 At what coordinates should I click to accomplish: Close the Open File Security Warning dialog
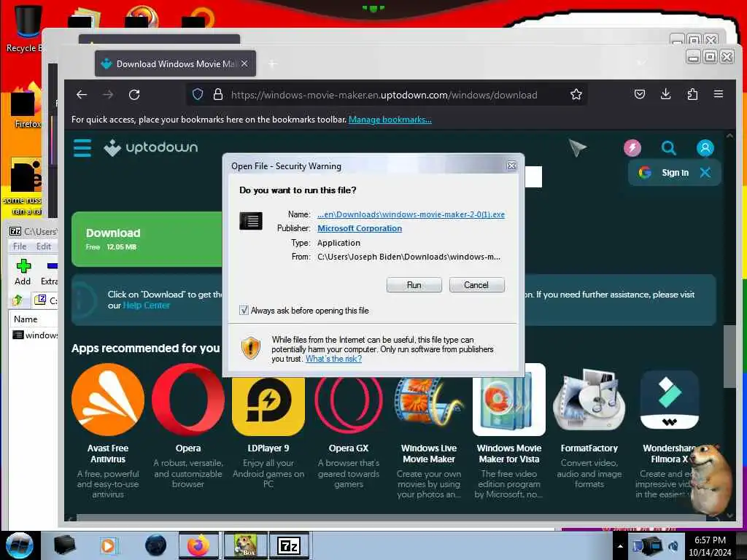click(x=511, y=166)
